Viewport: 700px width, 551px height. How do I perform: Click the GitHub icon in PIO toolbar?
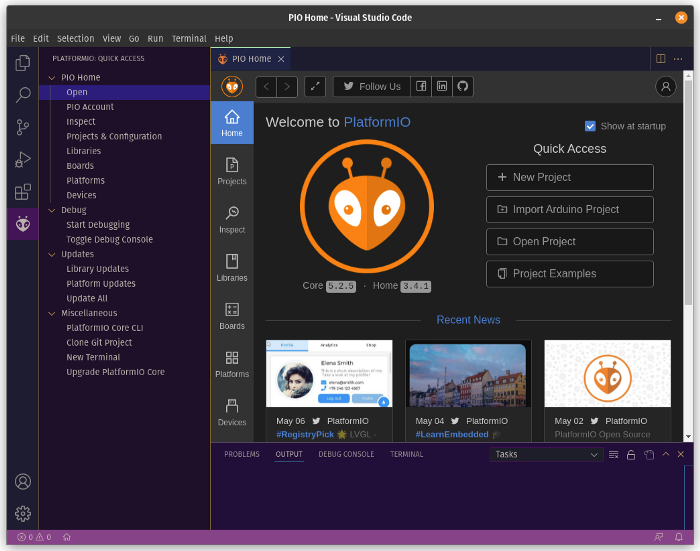(x=462, y=87)
